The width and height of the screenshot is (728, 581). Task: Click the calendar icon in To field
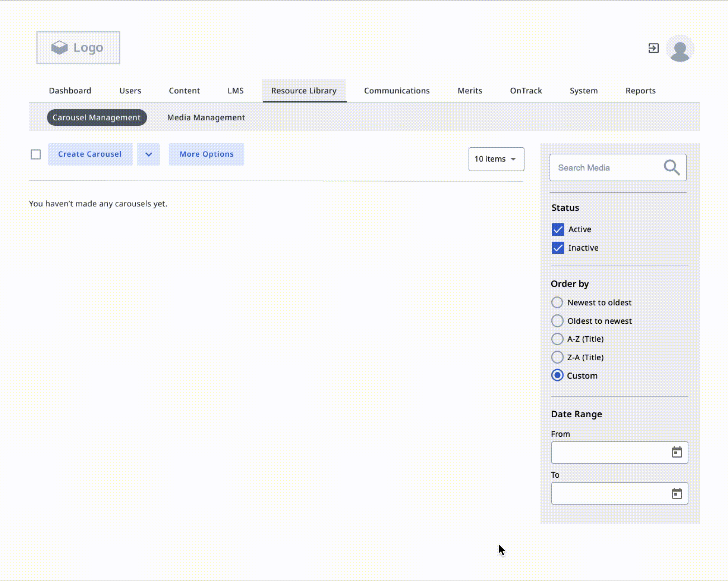[677, 493]
